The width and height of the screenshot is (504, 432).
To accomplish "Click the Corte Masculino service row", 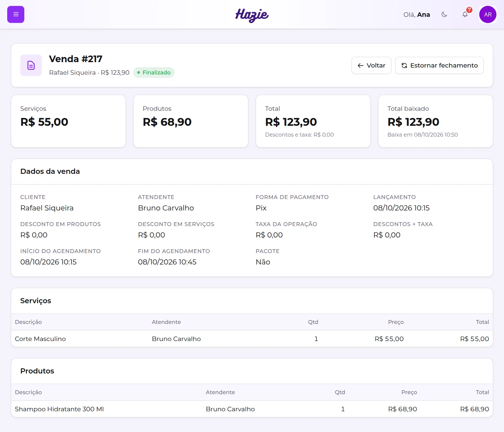I will point(252,339).
